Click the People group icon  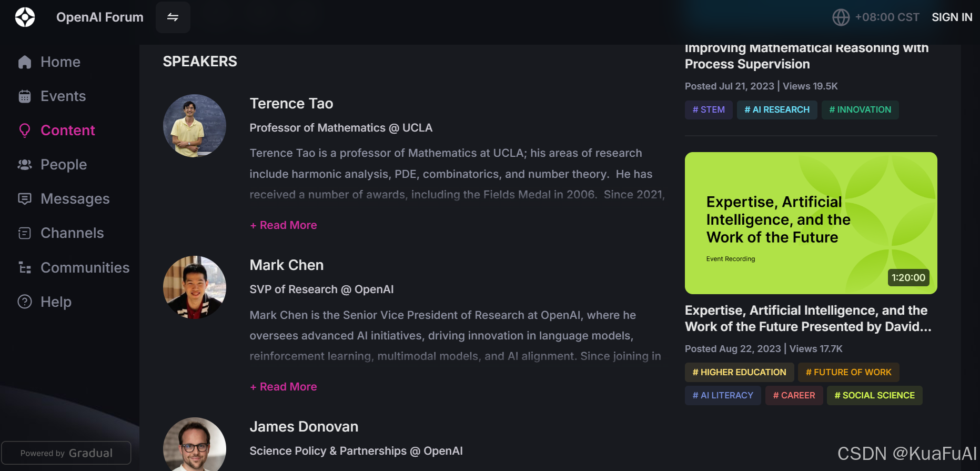pyautogui.click(x=25, y=165)
